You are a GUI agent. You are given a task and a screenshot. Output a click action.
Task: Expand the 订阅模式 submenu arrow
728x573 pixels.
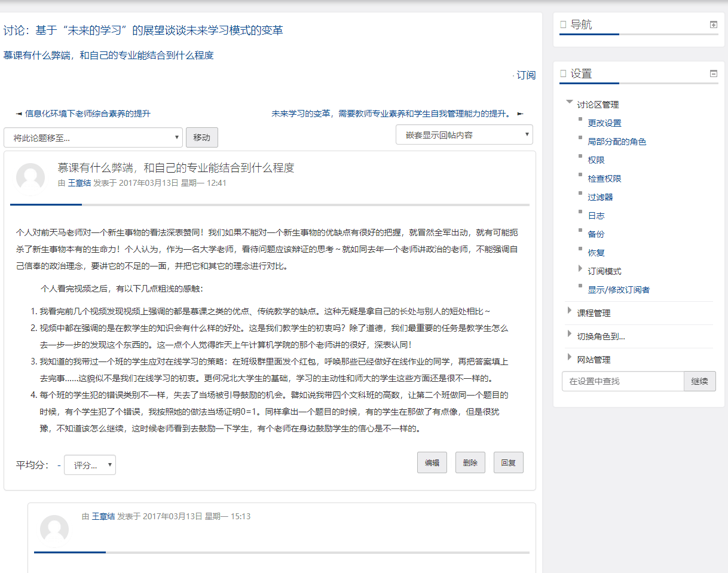[x=580, y=269]
